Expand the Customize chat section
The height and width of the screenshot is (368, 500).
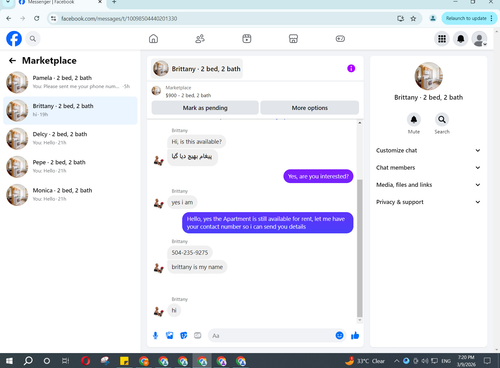pos(428,150)
